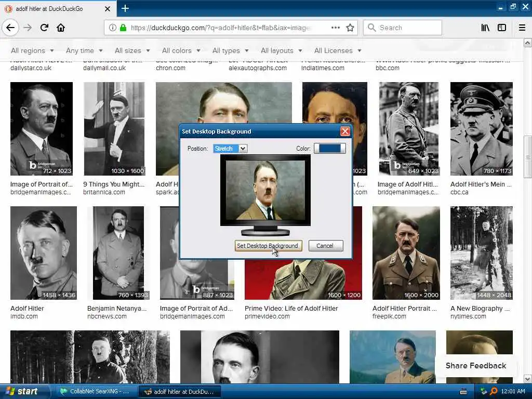
Task: Expand the All colors filter
Action: 181,50
